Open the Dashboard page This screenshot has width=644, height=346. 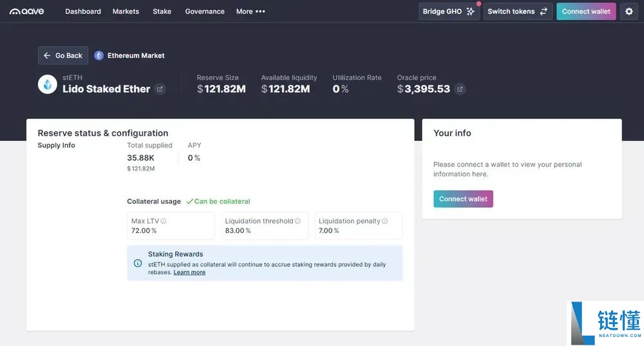click(83, 12)
